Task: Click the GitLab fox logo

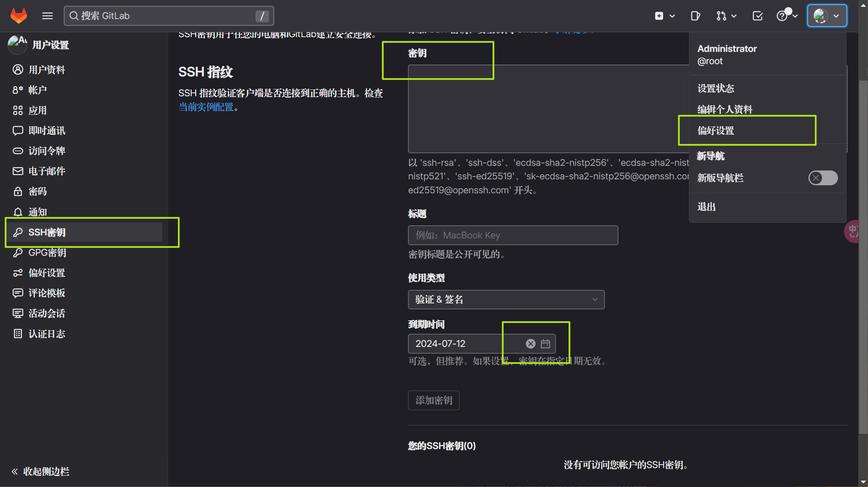Action: click(x=19, y=16)
